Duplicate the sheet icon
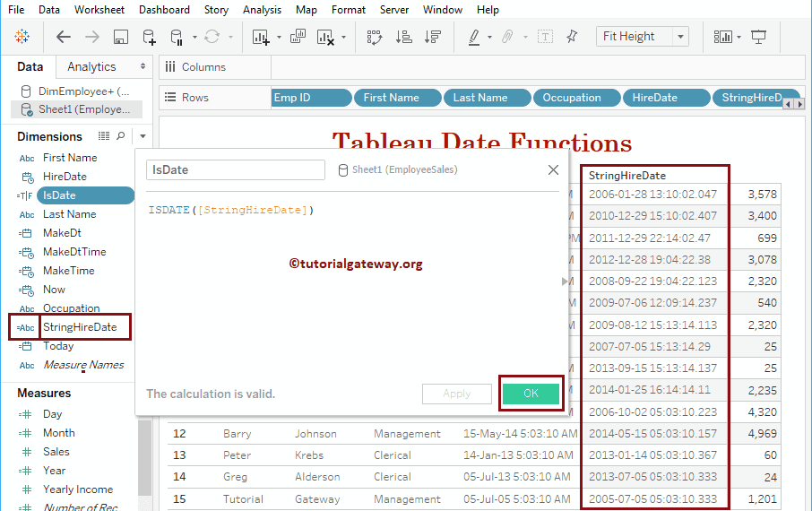This screenshot has height=511, width=812. 298,36
